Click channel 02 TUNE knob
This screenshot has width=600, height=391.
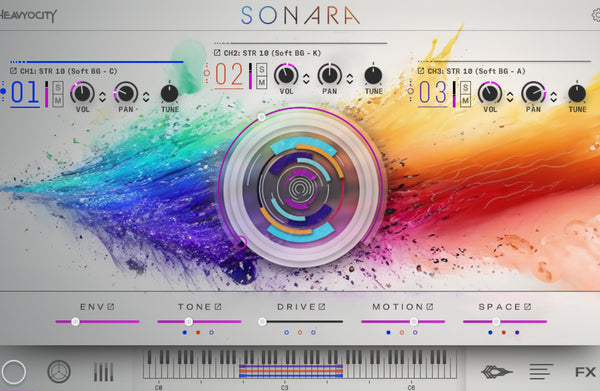point(373,75)
